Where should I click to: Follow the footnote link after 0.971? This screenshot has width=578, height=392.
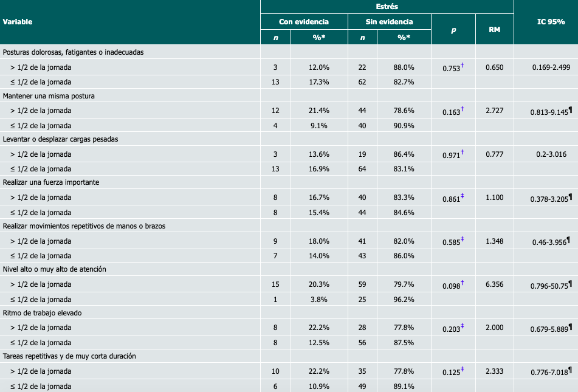click(x=463, y=153)
